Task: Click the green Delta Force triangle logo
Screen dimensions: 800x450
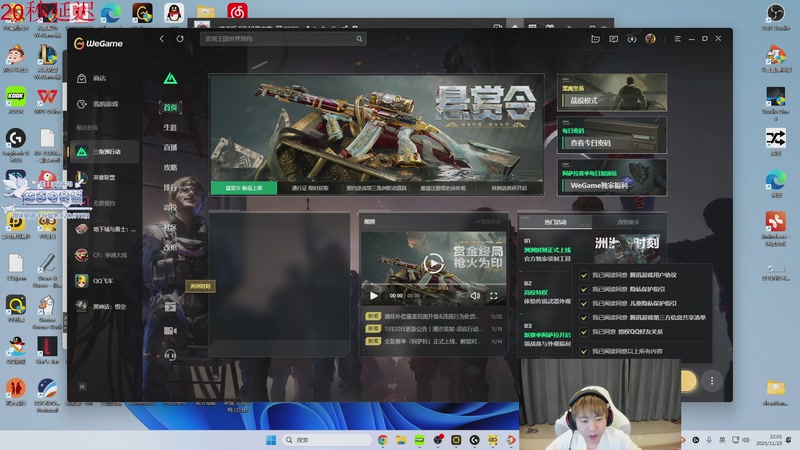Action: (170, 79)
